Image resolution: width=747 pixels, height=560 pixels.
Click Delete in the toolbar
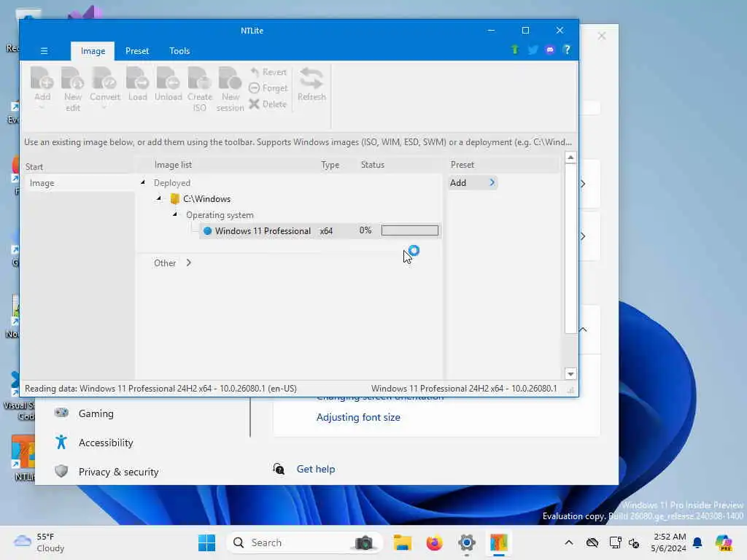(x=268, y=104)
